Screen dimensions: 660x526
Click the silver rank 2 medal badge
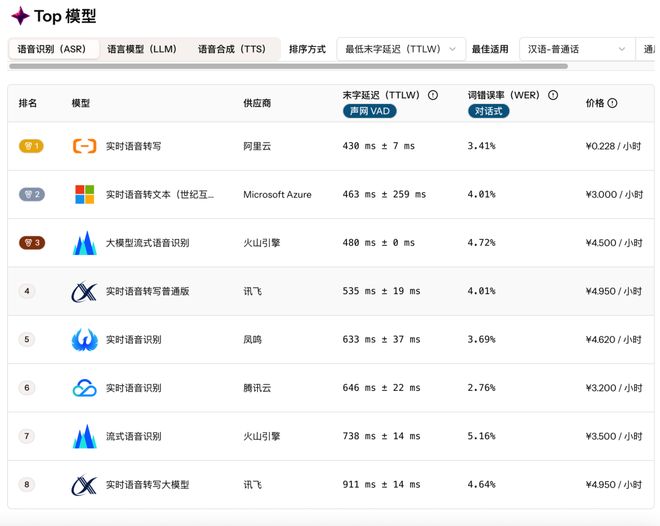(32, 194)
